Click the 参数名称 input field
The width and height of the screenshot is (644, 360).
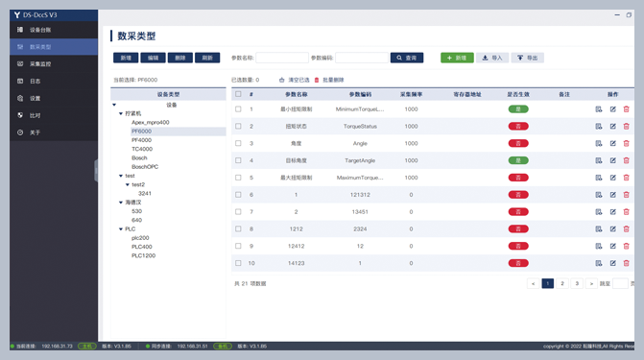coord(282,58)
